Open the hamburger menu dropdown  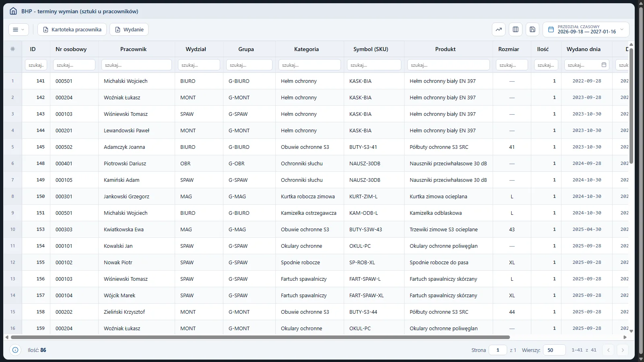(19, 29)
